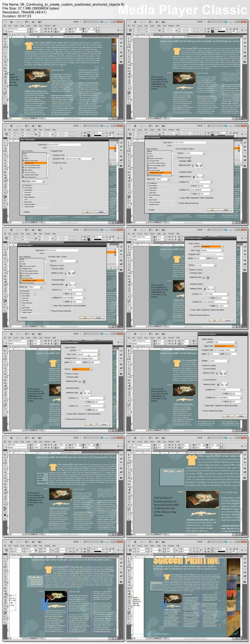Select the Scissors tool in 00:03:24 frame
This screenshot has width=250, height=644.
tap(129, 276)
